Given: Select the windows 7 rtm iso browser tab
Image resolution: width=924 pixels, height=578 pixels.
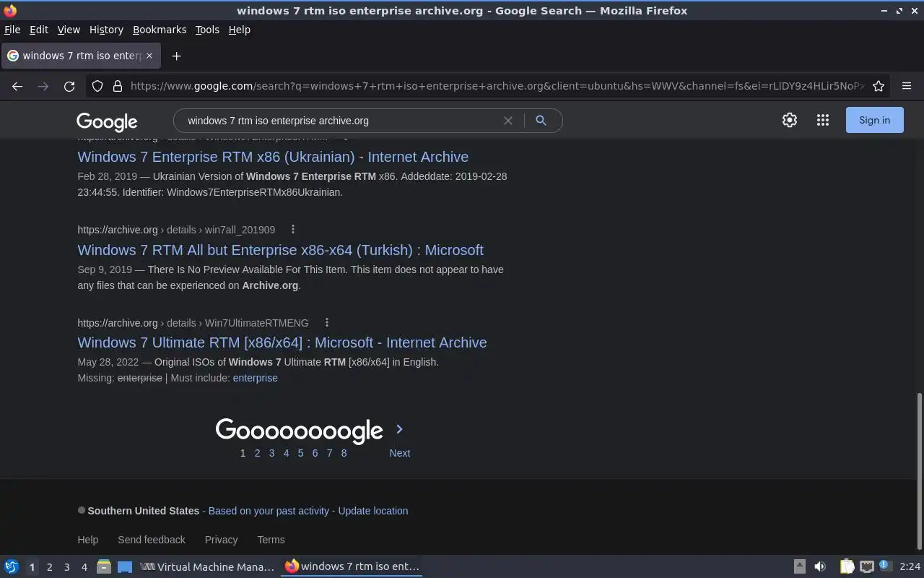Looking at the screenshot, I should tap(79, 56).
